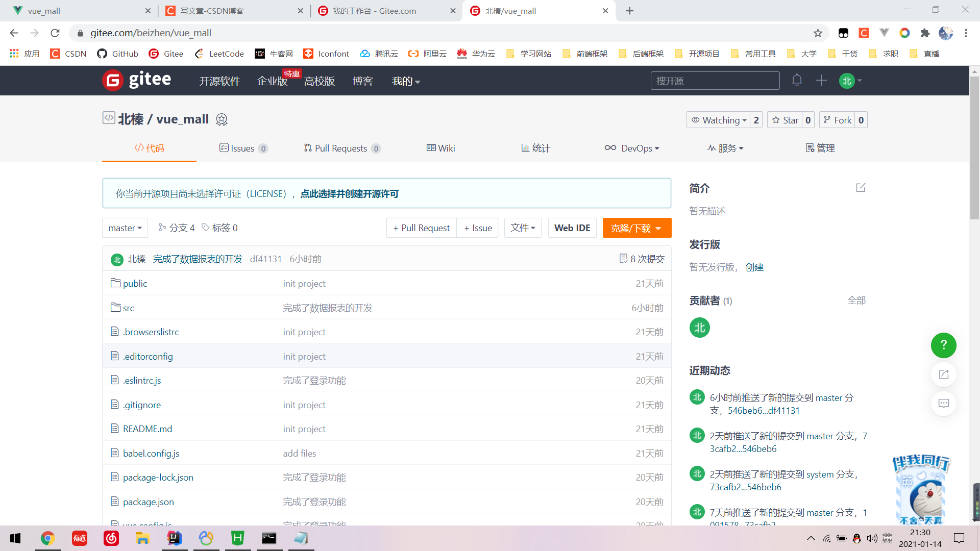The image size is (980, 551).
Task: Click the 搜开源 search field
Action: click(x=715, y=81)
